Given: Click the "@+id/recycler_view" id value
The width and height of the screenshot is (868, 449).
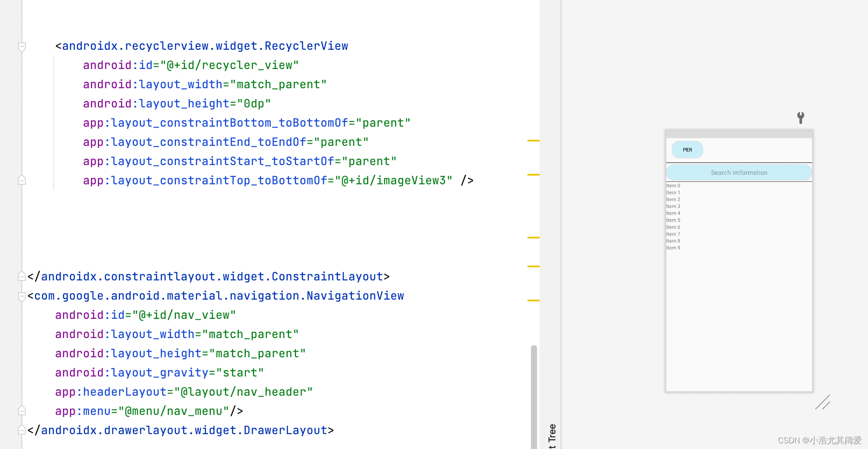Looking at the screenshot, I should pos(230,65).
